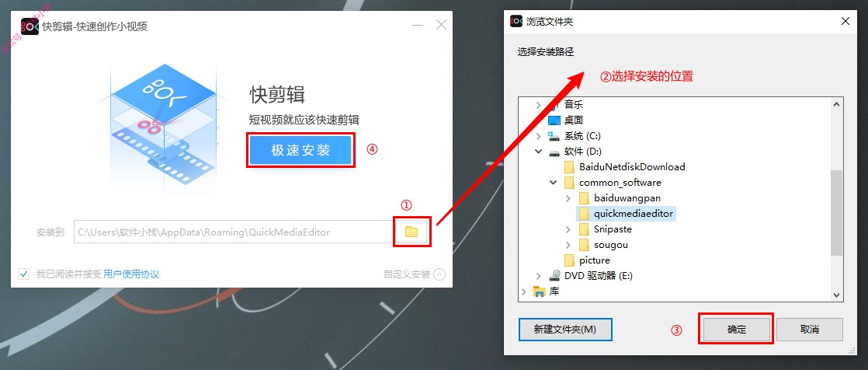
Task: Open the 用户使用协议 link
Action: [131, 274]
